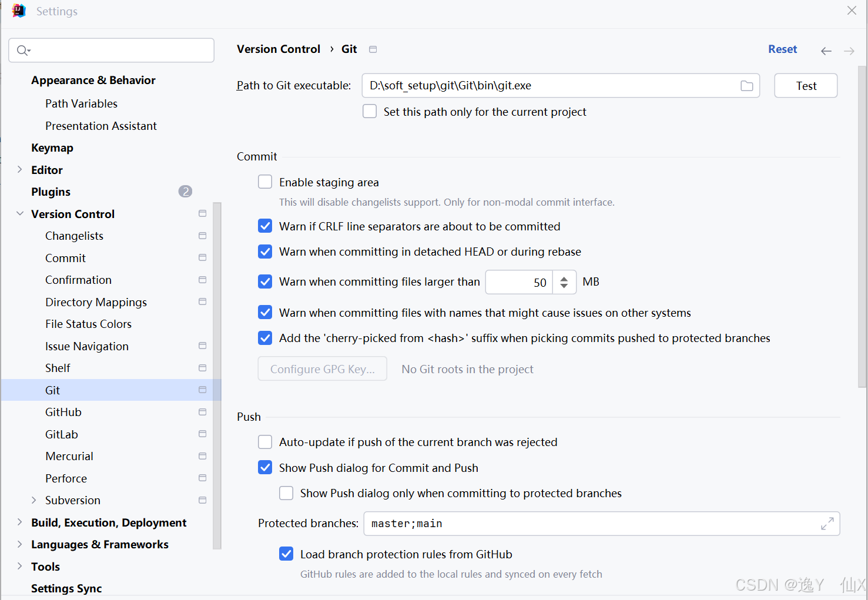Click the IntelliJ IDEA logo icon
868x600 pixels.
(19, 11)
